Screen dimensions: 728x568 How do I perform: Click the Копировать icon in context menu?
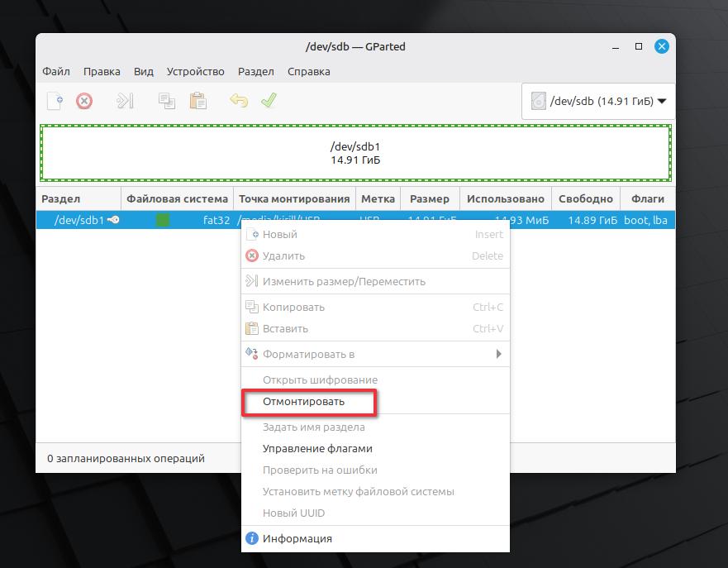click(252, 307)
